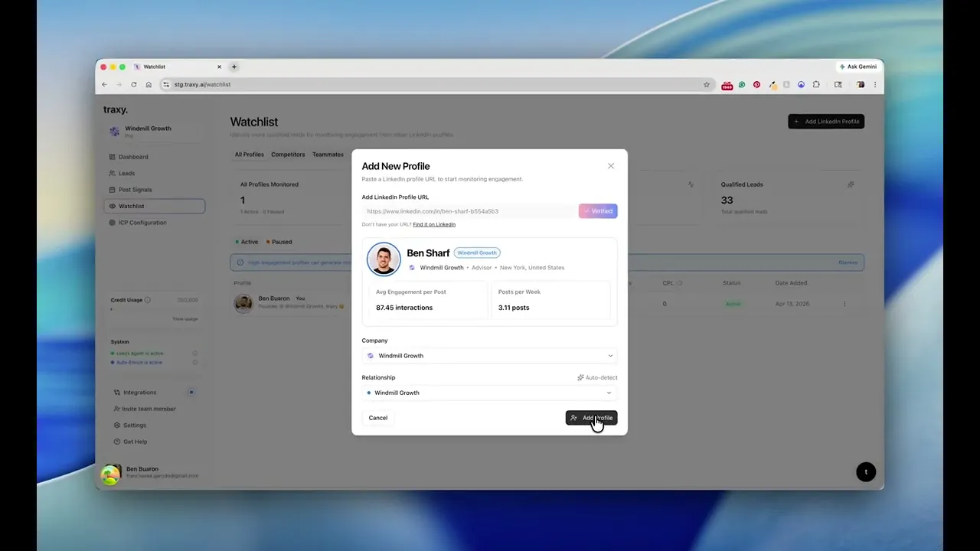The height and width of the screenshot is (551, 980).
Task: Switch to the Competitors tab
Action: click(288, 155)
